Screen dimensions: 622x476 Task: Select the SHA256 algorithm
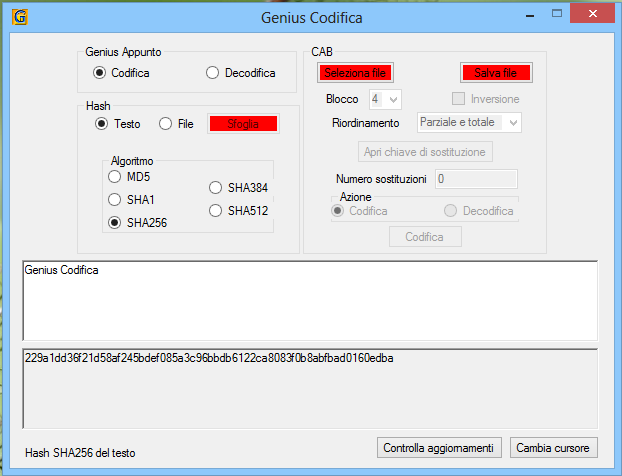tap(115, 222)
